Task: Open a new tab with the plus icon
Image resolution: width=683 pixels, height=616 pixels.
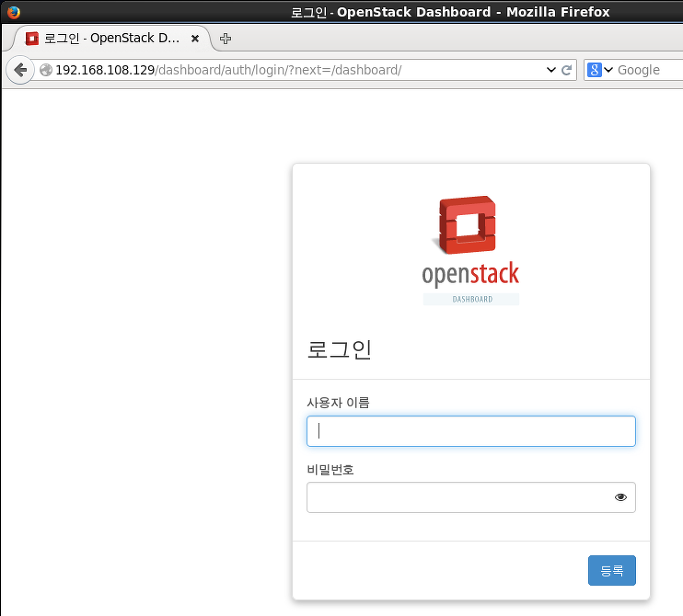Action: click(225, 38)
